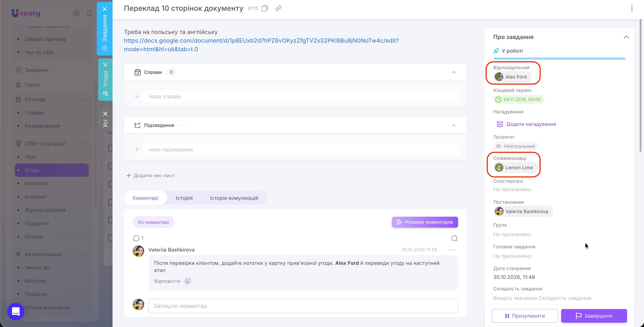Viewport: 644px width, 327px height.
Task: Open comment options three-dot menu
Action: [452, 250]
